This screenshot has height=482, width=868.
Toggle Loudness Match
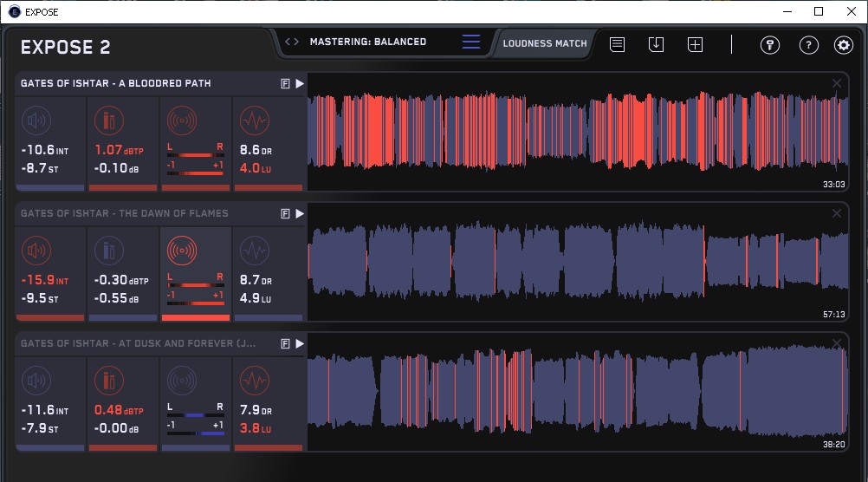tap(545, 43)
